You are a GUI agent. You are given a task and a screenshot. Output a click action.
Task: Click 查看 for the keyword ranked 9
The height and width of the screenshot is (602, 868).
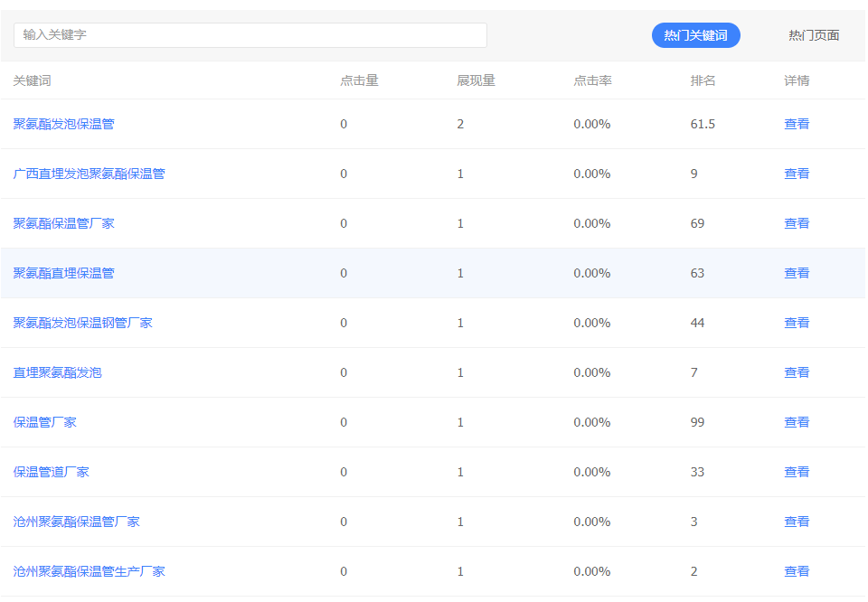point(796,174)
